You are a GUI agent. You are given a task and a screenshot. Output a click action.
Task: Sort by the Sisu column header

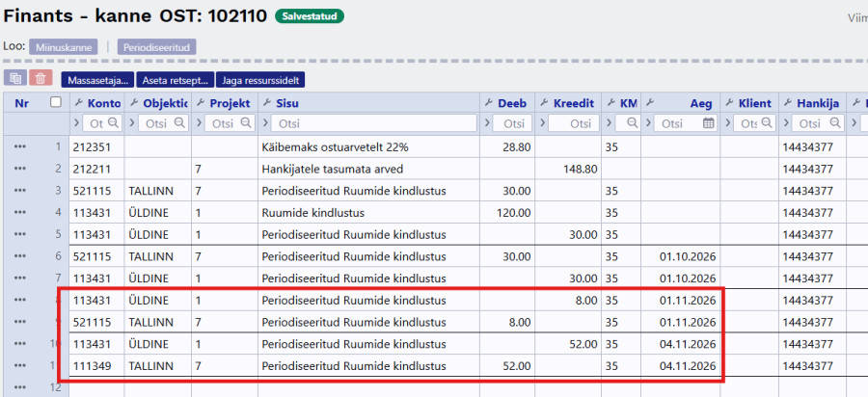[x=287, y=103]
